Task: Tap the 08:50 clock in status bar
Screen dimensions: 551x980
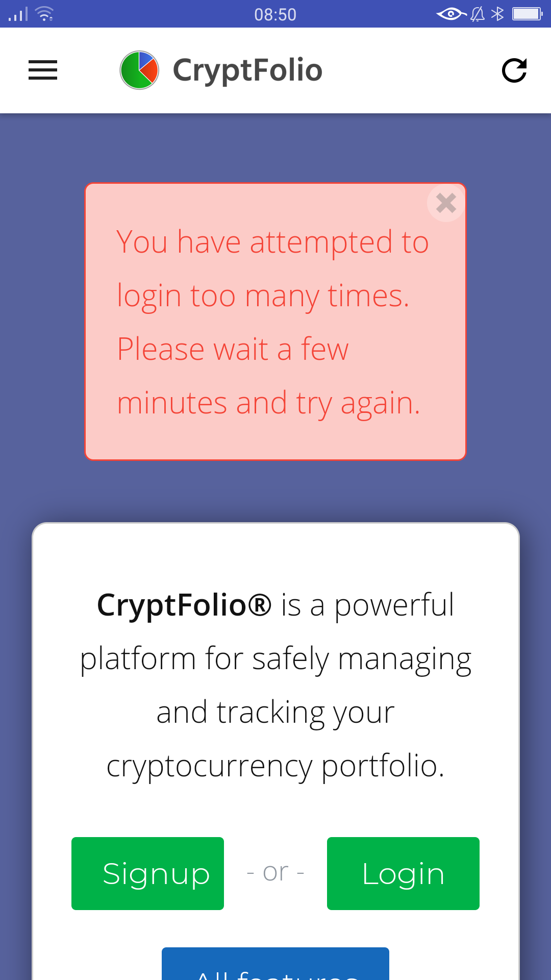Action: (x=275, y=14)
